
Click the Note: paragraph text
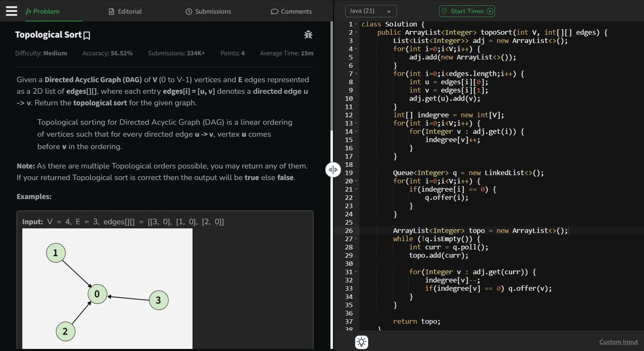click(x=162, y=171)
